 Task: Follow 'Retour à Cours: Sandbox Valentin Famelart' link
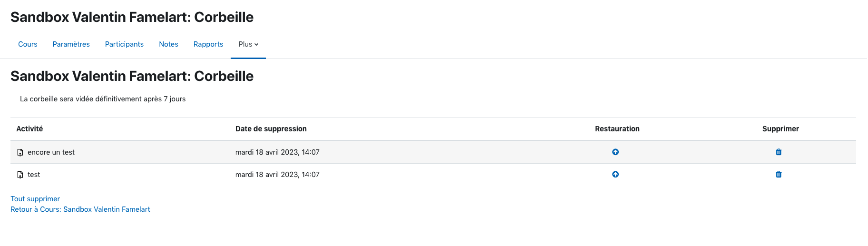[x=80, y=209]
